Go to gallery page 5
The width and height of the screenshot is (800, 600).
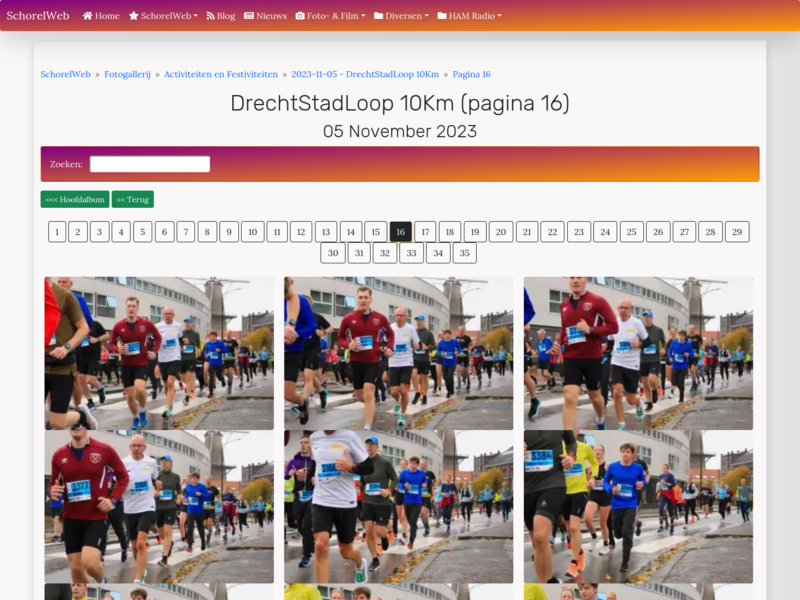(143, 232)
